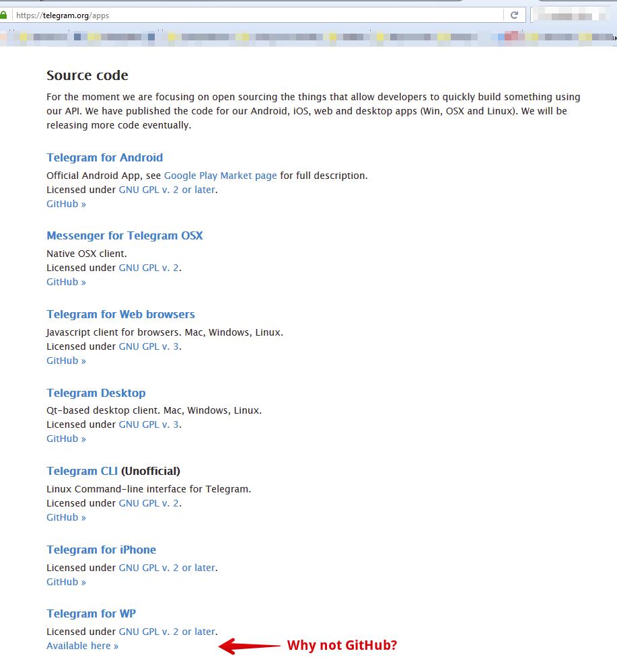The image size is (617, 672).
Task: Open GNU GPL v. 3 link under Web browsers
Action: (x=149, y=346)
